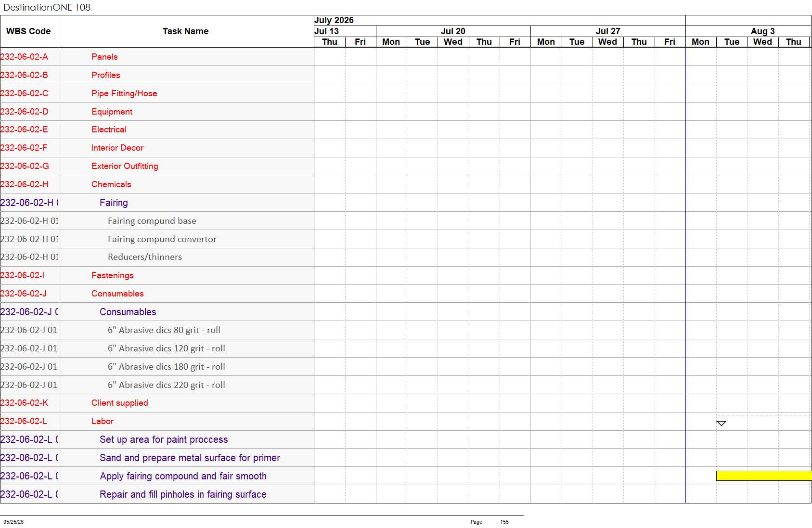Click the yellow Apply fairing compound task bar

click(x=764, y=476)
